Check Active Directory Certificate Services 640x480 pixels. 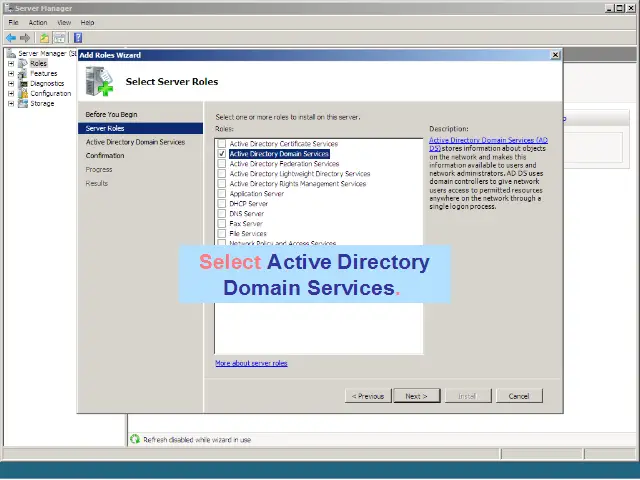pyautogui.click(x=222, y=144)
